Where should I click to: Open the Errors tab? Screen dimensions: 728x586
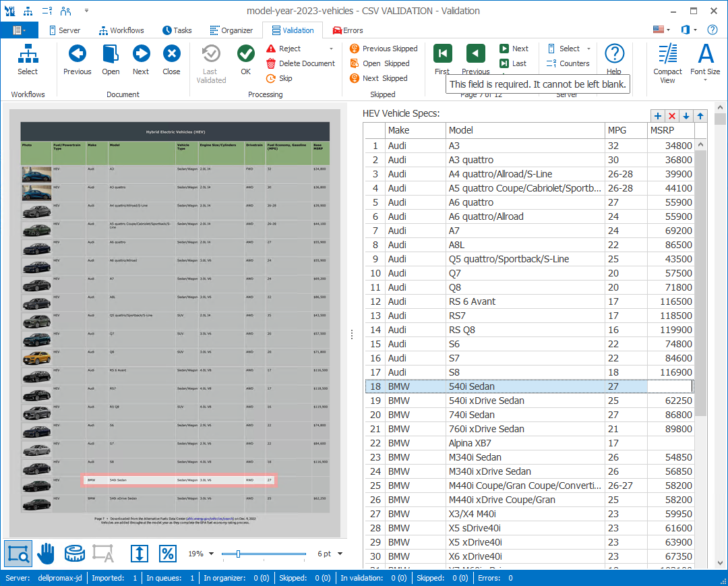[348, 30]
